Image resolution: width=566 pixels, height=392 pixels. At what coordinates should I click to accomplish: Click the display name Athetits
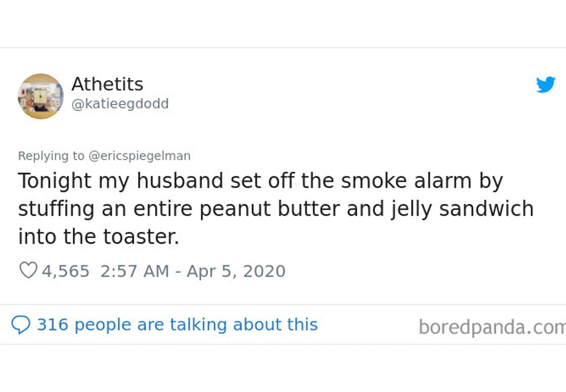pos(107,84)
